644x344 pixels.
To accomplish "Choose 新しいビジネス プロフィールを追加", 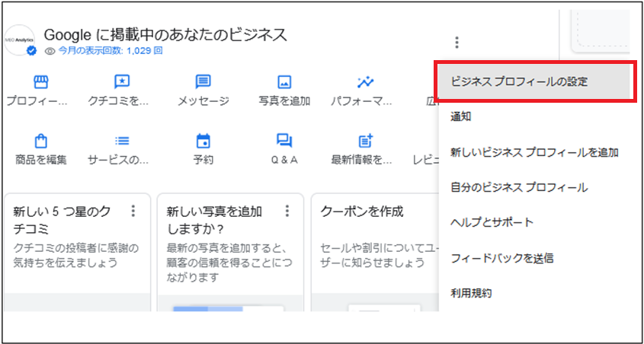I will pyautogui.click(x=534, y=152).
